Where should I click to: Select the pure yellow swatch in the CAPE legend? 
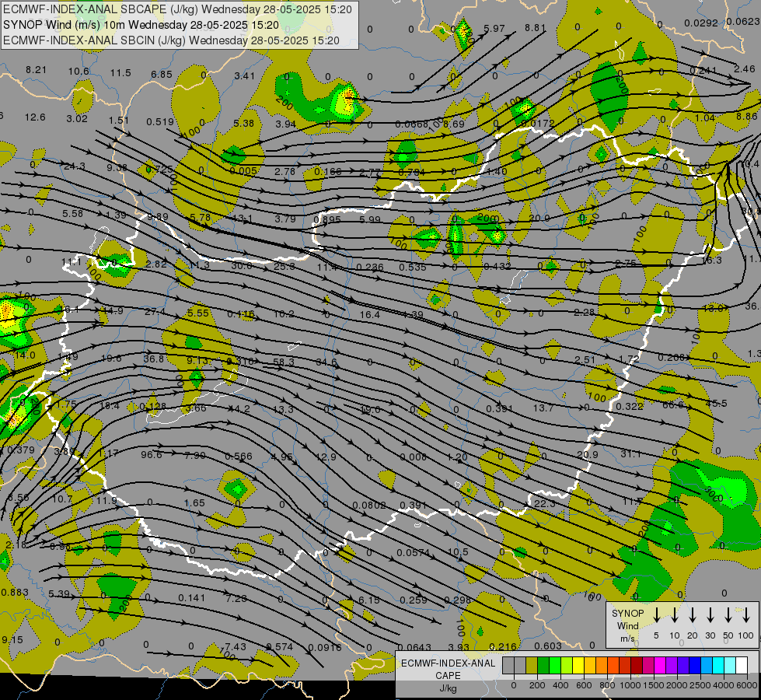(578, 666)
